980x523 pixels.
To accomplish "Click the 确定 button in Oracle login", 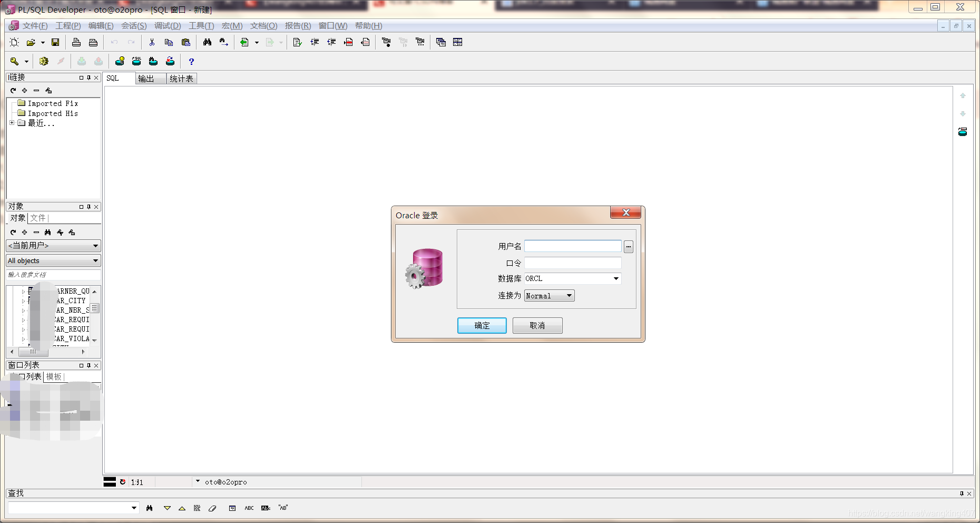I will tap(482, 325).
